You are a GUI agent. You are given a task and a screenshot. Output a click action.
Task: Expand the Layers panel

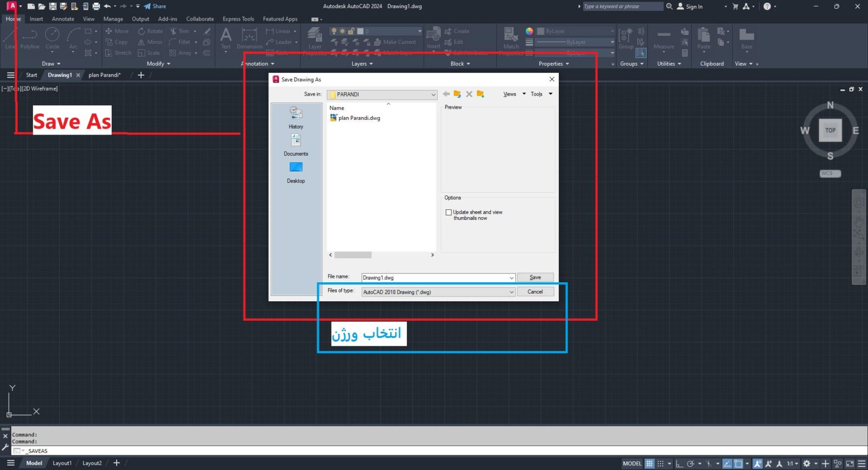(x=362, y=63)
